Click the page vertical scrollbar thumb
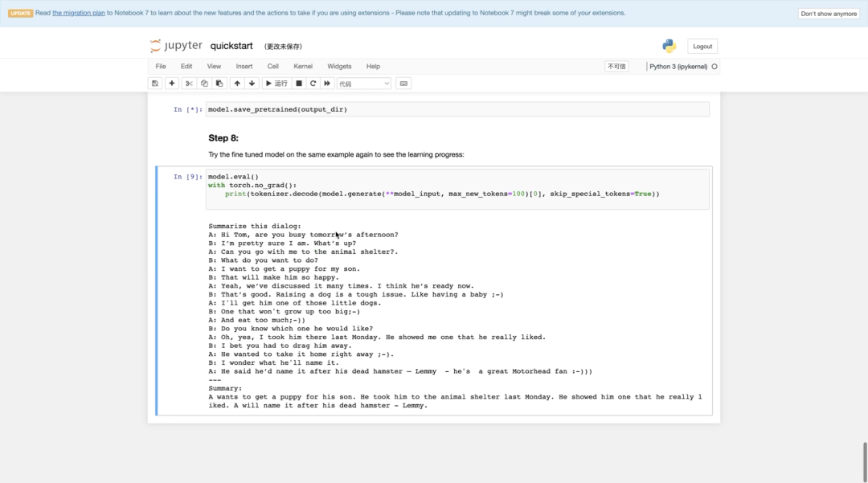 tap(865, 461)
